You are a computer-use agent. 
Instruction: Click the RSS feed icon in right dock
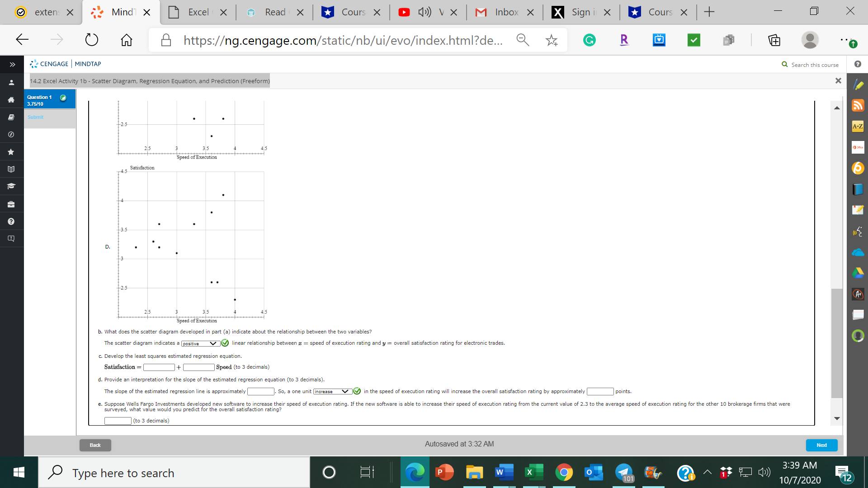(x=858, y=105)
